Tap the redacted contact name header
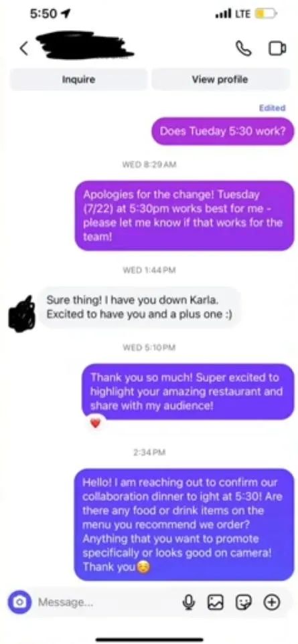 coord(84,46)
